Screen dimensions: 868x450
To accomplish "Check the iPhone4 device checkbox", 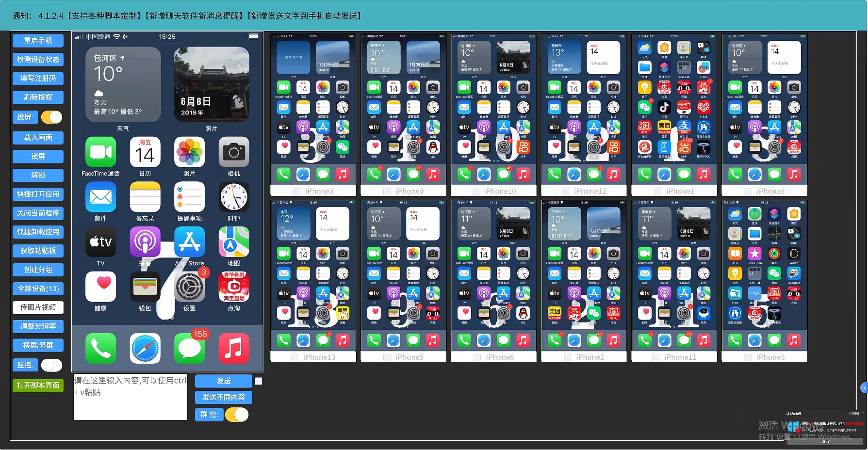I will (x=387, y=192).
